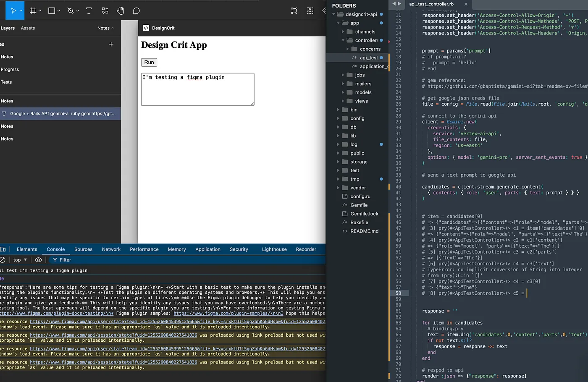Image resolution: width=588 pixels, height=382 pixels.
Task: Open the Application tab in DevTools
Action: point(208,249)
